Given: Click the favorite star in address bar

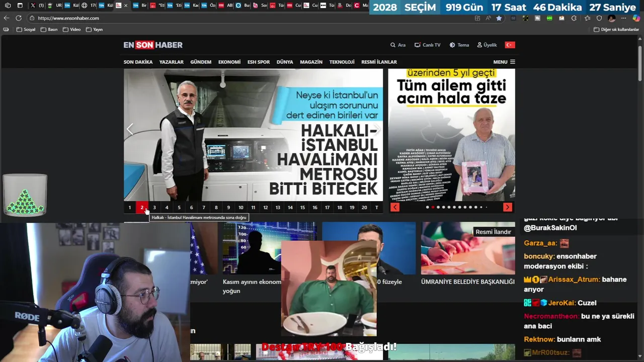Looking at the screenshot, I should [499, 18].
